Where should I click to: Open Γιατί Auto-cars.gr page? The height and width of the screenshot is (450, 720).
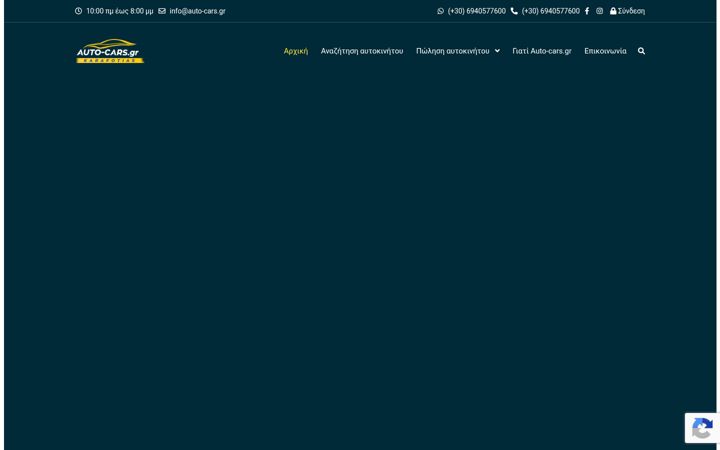[x=542, y=51]
